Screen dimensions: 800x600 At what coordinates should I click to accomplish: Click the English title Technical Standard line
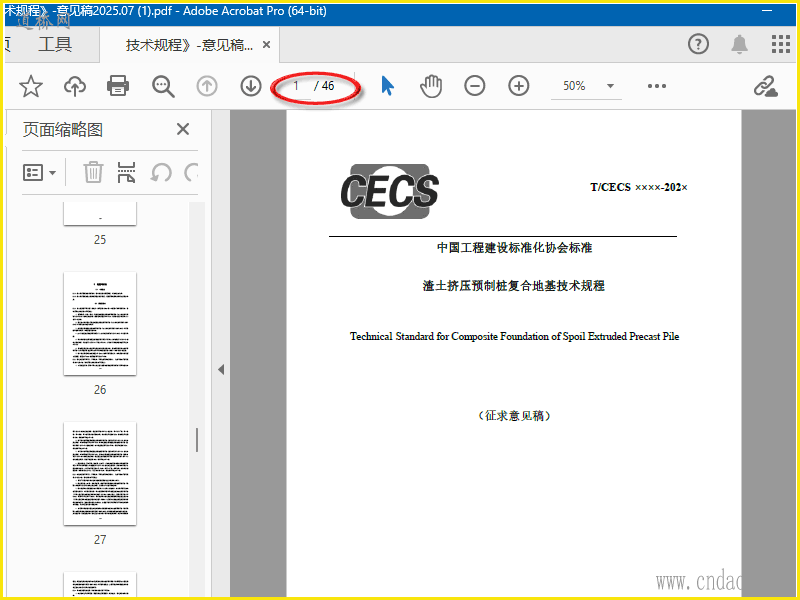click(x=514, y=336)
